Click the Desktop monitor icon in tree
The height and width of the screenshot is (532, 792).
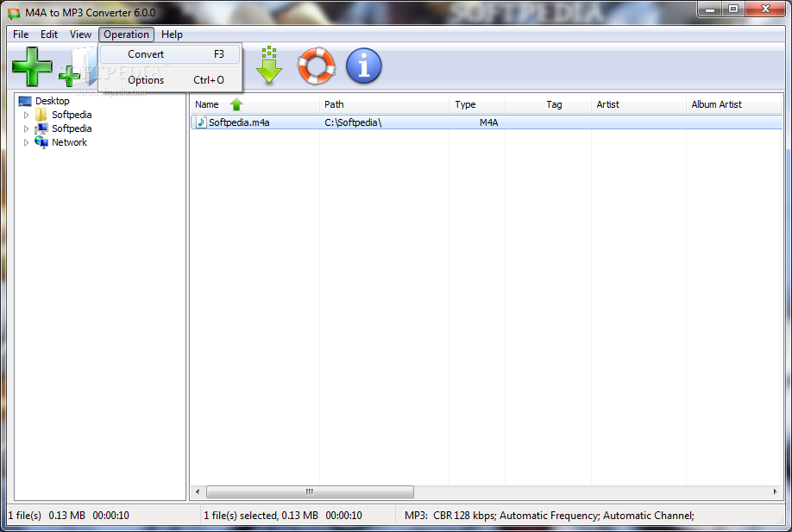click(25, 101)
